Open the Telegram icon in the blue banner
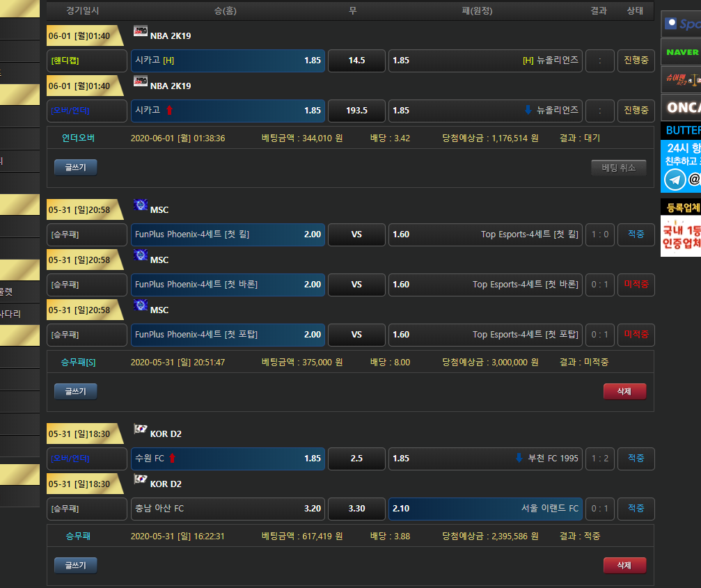This screenshot has height=588, width=701. click(675, 180)
